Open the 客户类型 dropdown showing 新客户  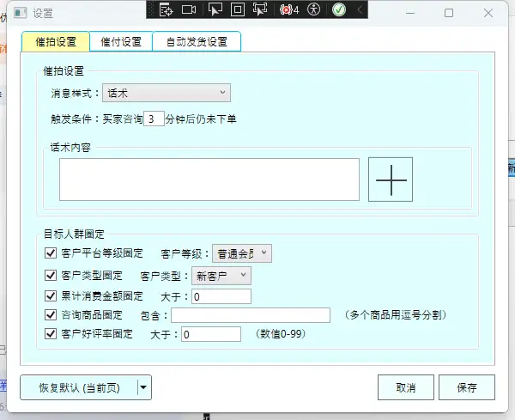click(221, 275)
